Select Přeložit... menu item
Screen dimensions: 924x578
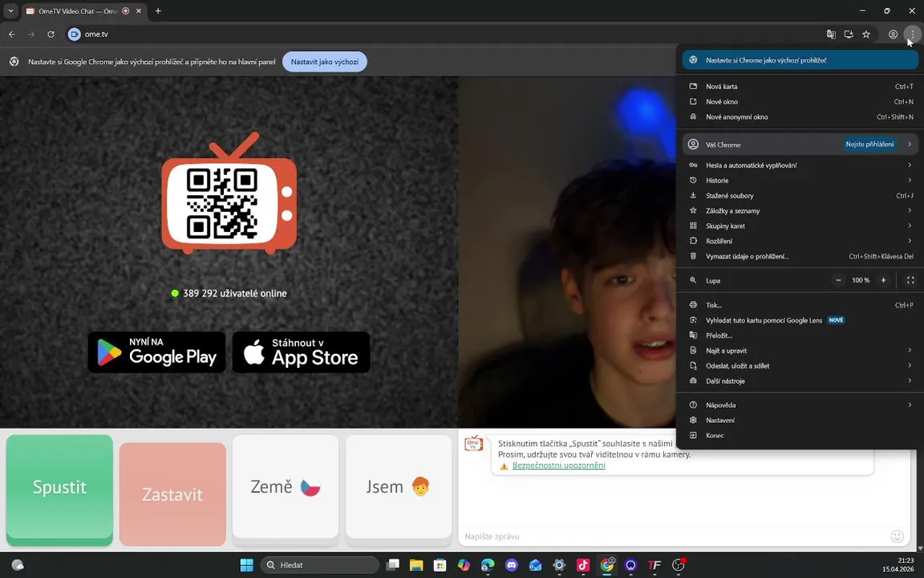(x=800, y=336)
